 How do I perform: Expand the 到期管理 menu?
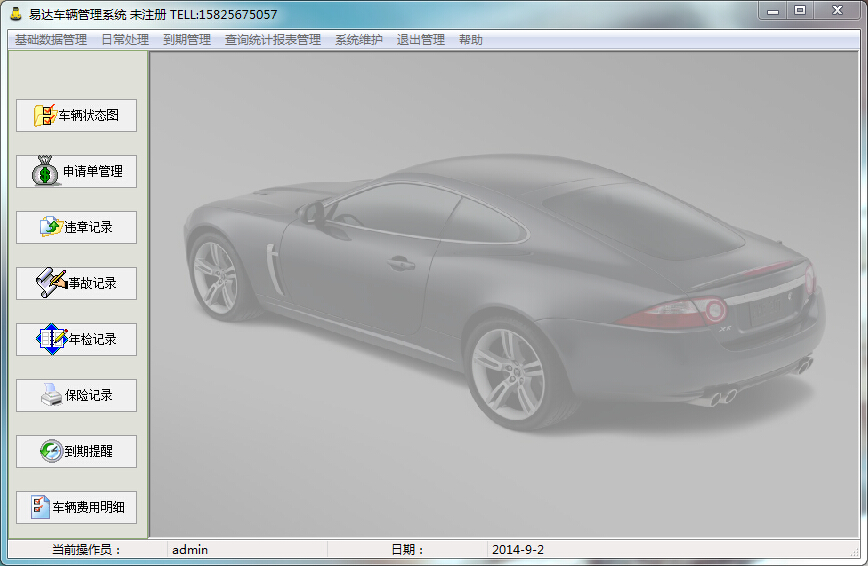(187, 40)
